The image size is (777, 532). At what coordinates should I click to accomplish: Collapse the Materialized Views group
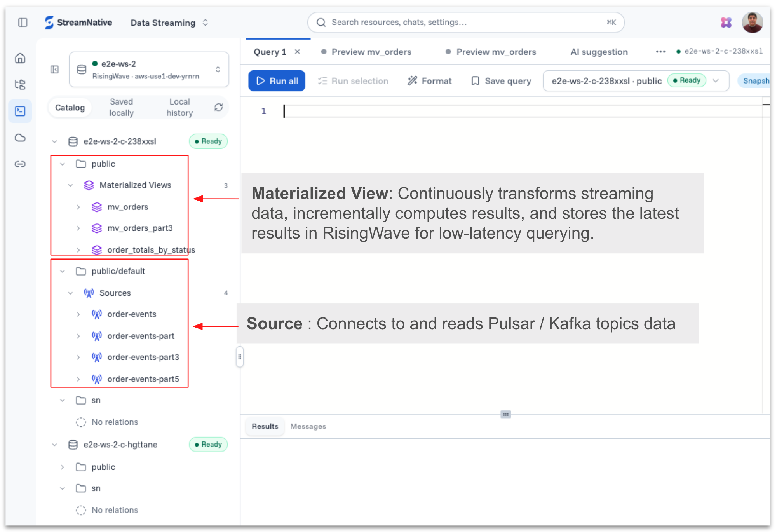(x=70, y=185)
